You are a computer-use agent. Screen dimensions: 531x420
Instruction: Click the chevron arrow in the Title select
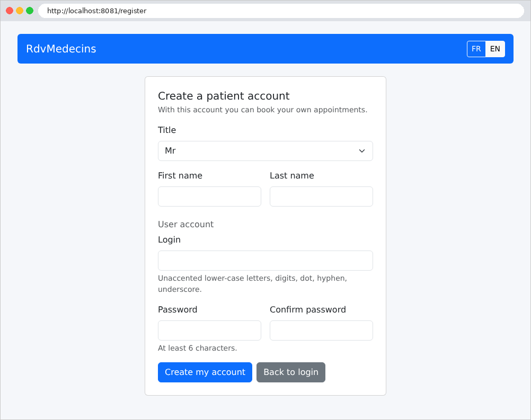tap(361, 151)
